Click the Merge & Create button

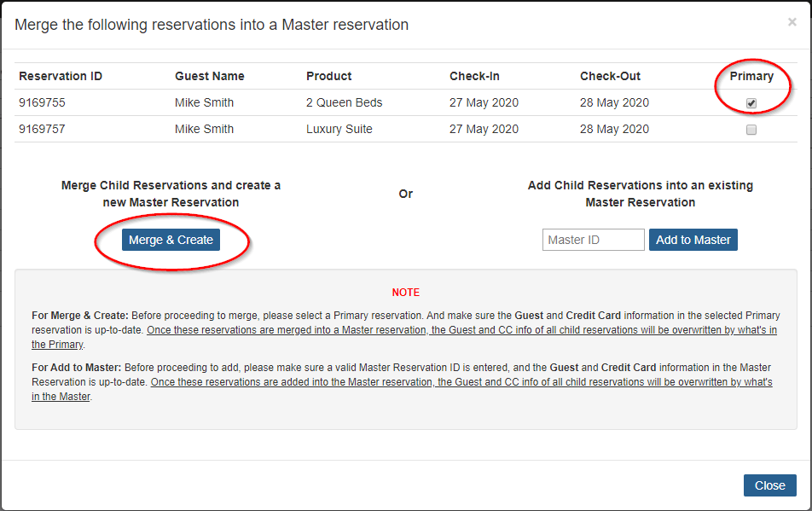click(x=171, y=240)
